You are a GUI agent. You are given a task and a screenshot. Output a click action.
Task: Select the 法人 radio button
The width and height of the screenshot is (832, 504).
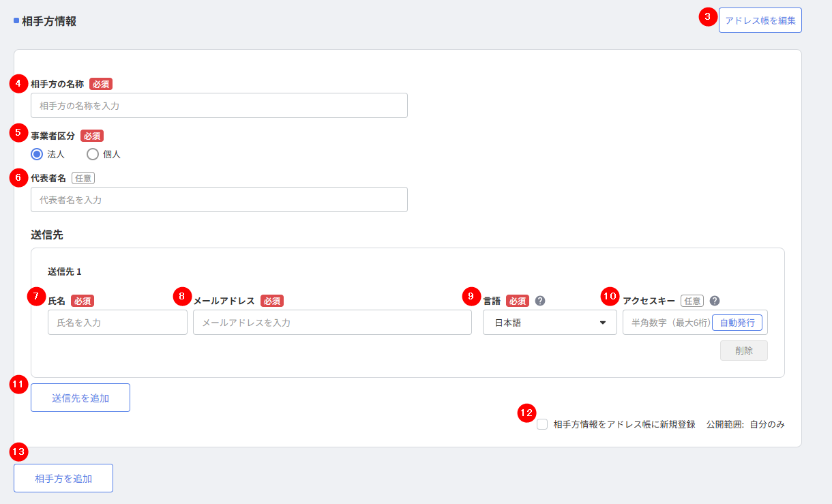coord(37,154)
